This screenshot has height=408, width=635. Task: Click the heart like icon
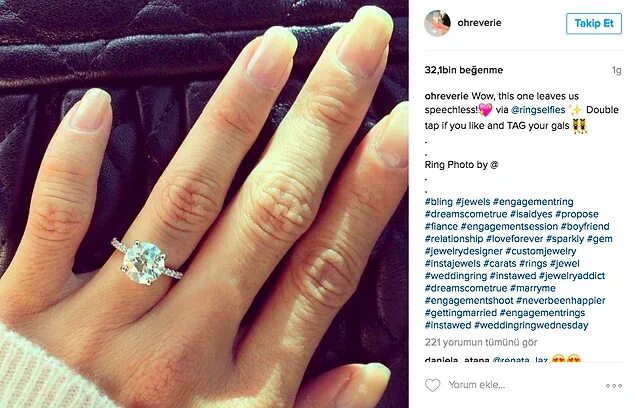432,385
